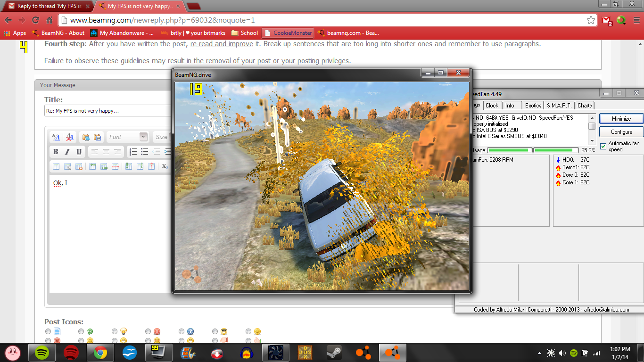644x362 pixels.
Task: Open the SpeedFan Clock tab
Action: tap(492, 106)
